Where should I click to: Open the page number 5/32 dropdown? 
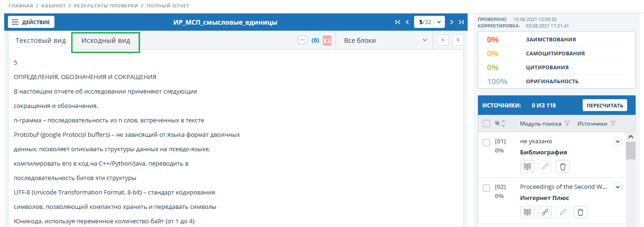[439, 22]
